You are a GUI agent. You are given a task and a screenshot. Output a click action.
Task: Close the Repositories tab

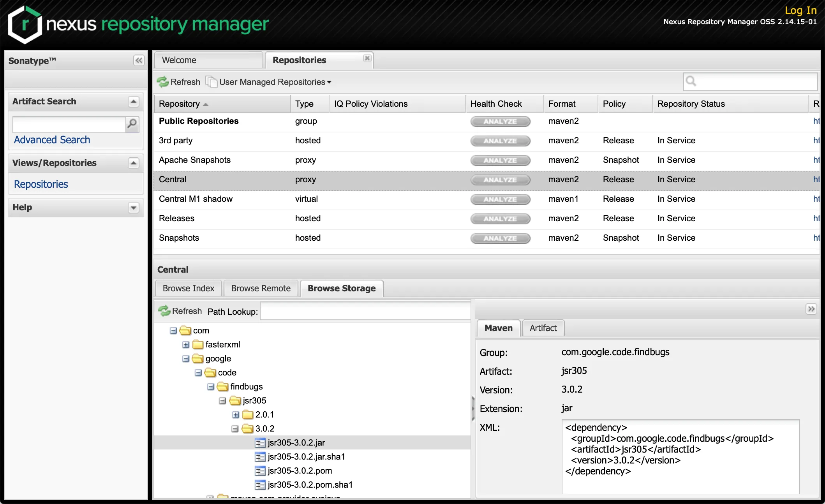[367, 58]
